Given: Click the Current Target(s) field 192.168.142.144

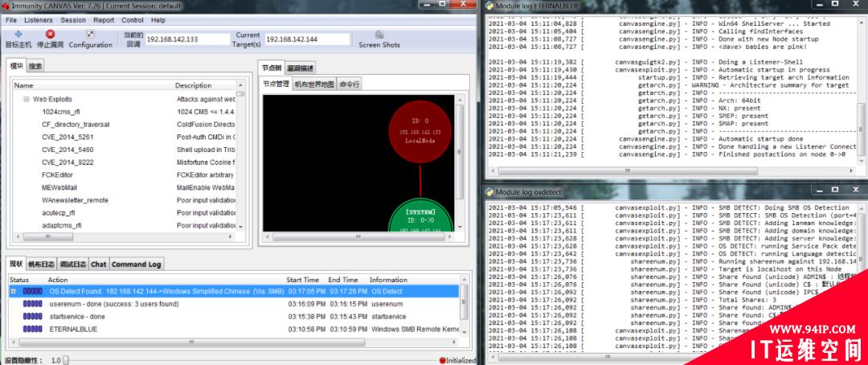Looking at the screenshot, I should (x=307, y=39).
